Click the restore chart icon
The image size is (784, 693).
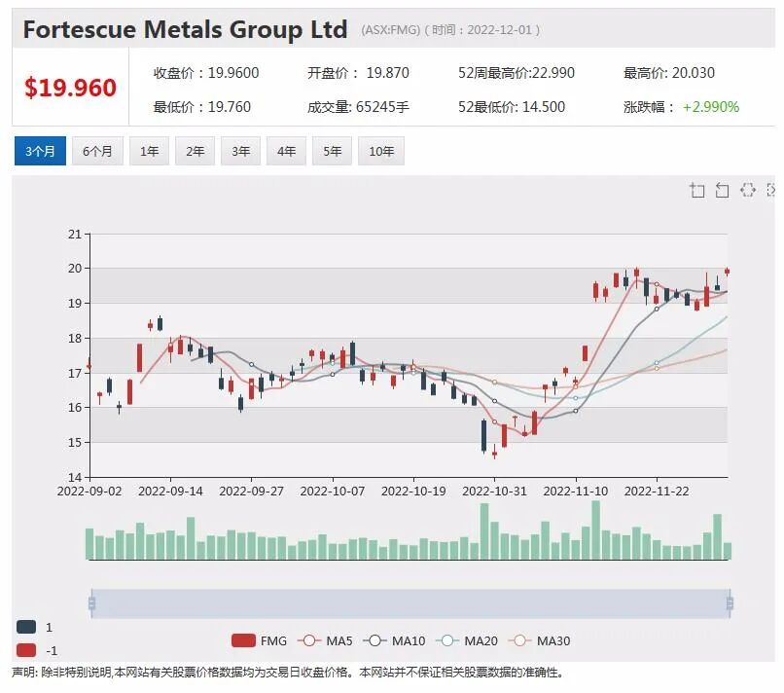[747, 190]
